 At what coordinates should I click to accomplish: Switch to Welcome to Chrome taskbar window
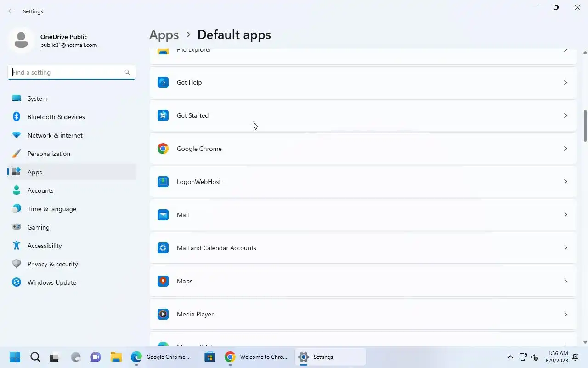tap(257, 357)
